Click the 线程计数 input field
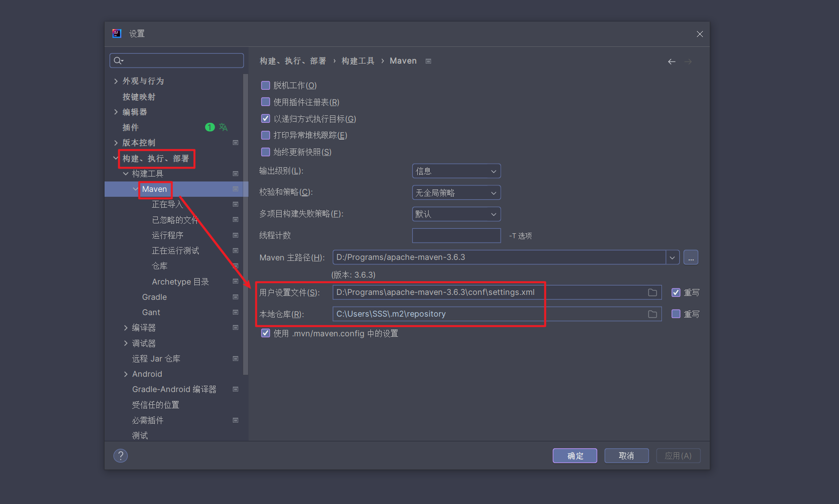The width and height of the screenshot is (839, 504). point(456,236)
